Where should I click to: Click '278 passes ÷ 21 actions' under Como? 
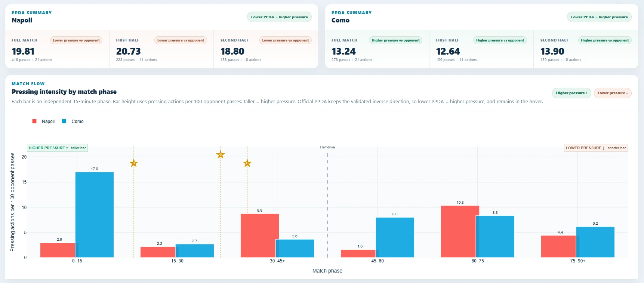point(352,60)
